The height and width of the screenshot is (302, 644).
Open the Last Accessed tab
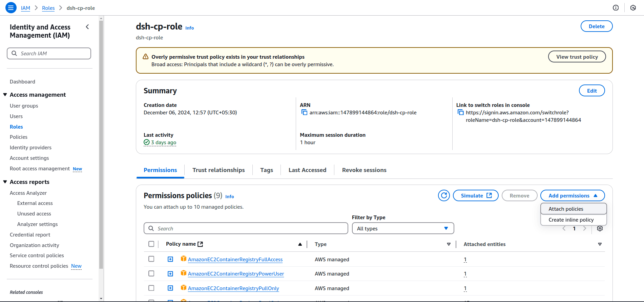(307, 170)
